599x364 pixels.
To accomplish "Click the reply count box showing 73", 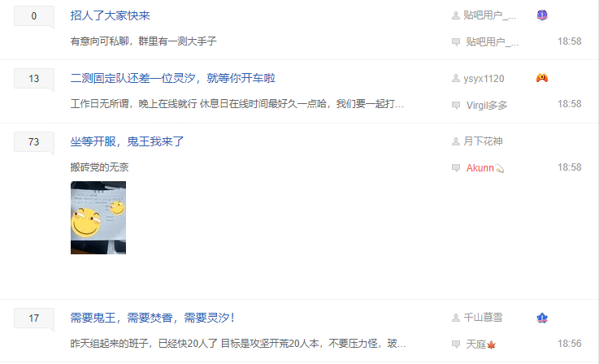I will point(34,142).
